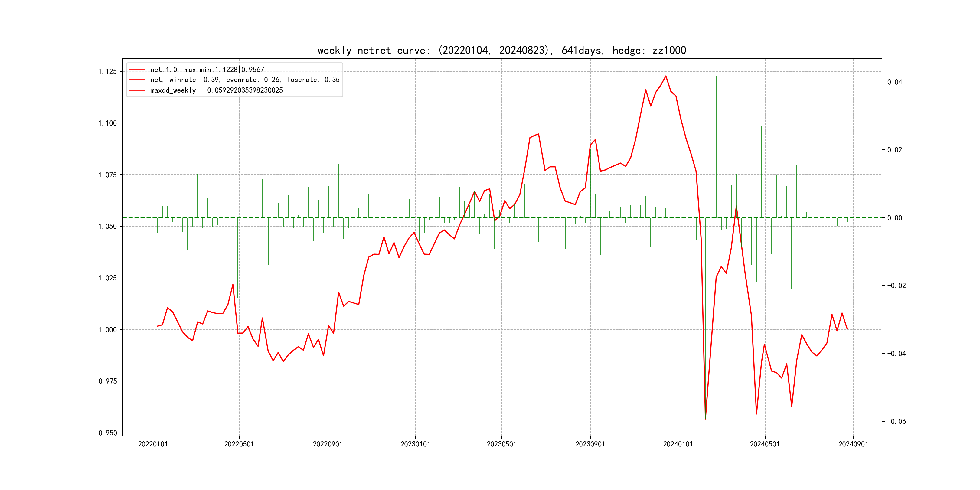Viewport: 980px width, 490px height.
Task: Click the 1.000 left axis tick label
Action: coord(108,330)
